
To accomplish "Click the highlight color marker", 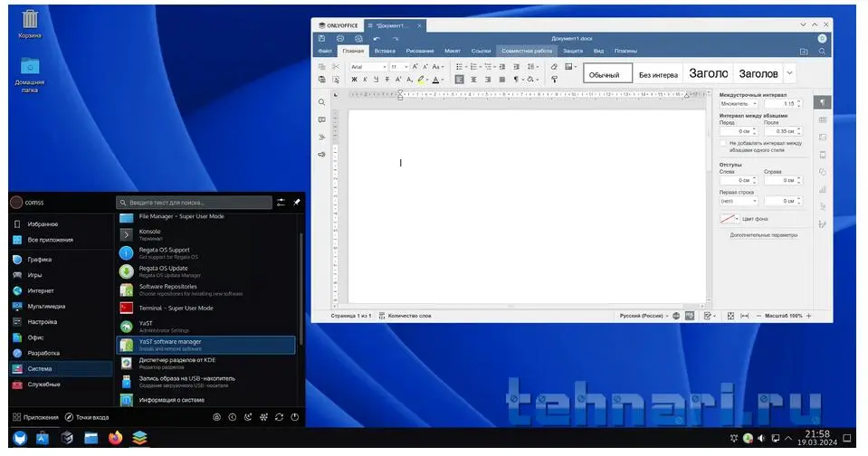I will (x=421, y=80).
